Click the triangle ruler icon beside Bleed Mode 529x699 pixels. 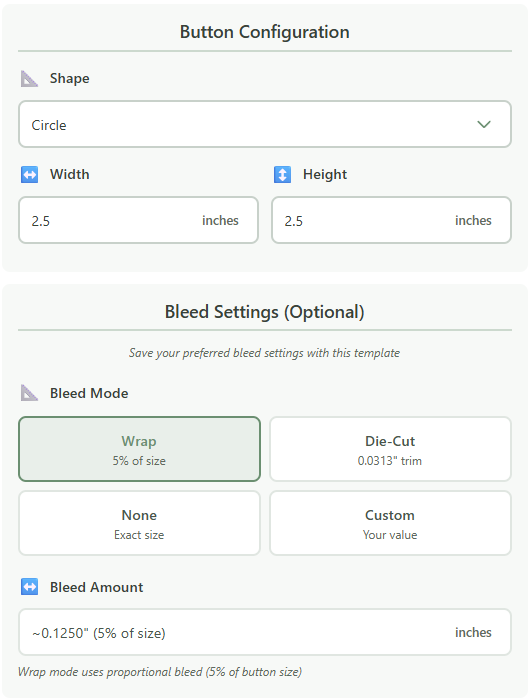point(29,393)
